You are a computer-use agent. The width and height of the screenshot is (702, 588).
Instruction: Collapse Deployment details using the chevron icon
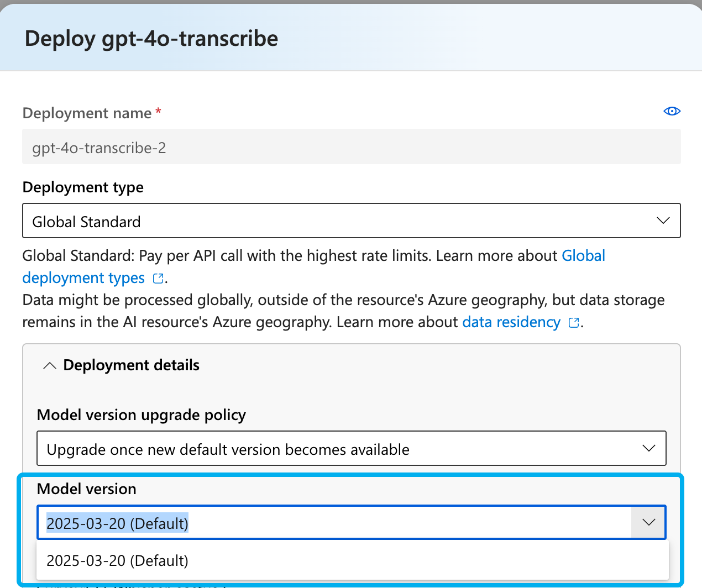tap(50, 366)
